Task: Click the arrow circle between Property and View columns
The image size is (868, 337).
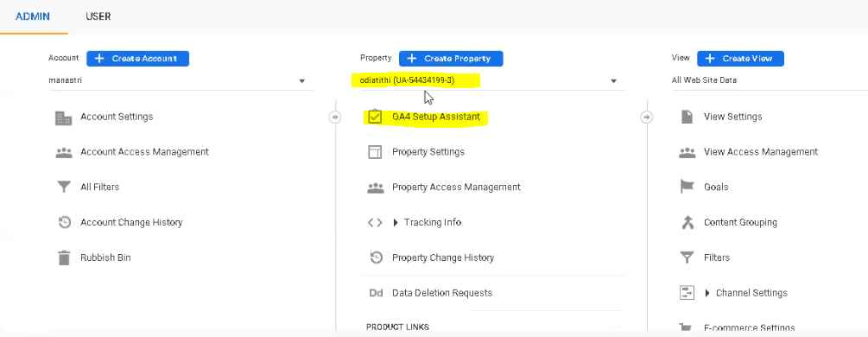Action: pos(647,117)
